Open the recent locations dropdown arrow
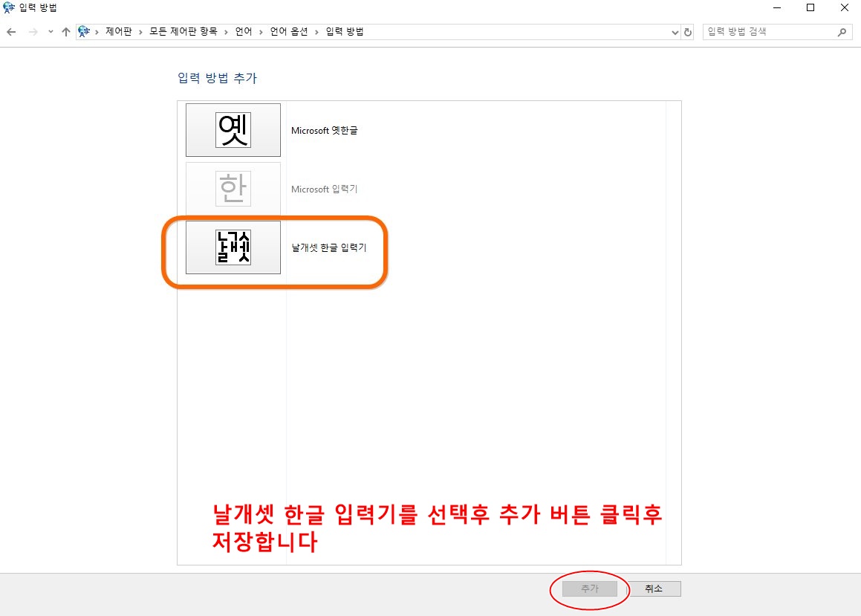 click(51, 32)
